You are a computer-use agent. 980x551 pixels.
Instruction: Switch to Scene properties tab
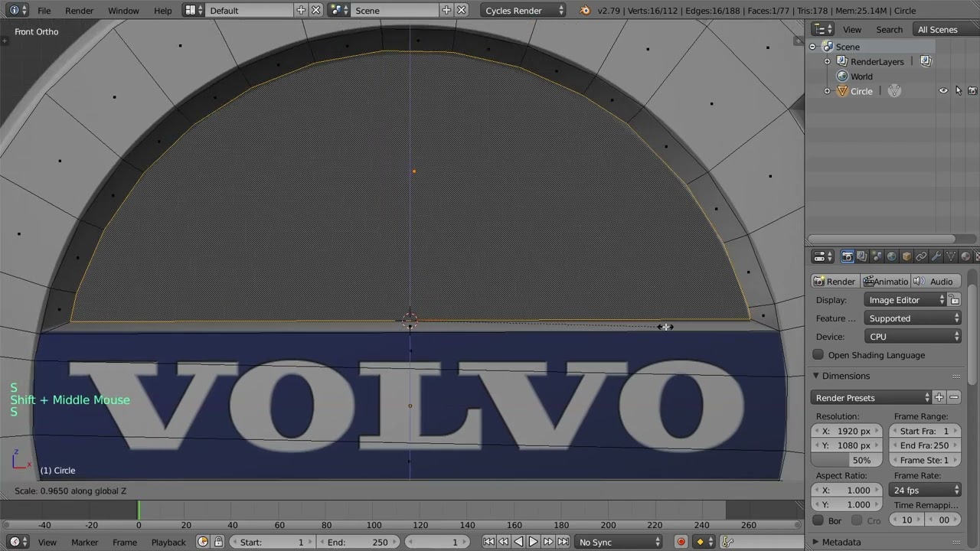877,256
